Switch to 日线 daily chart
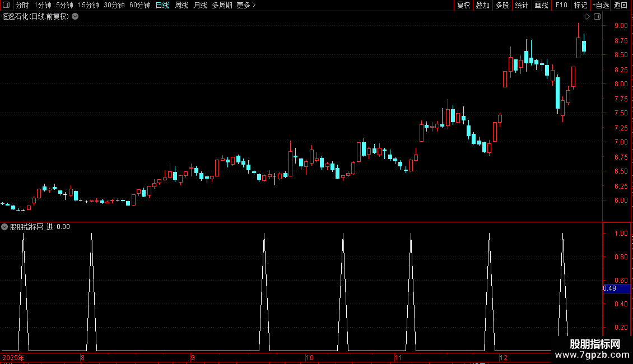Image resolution: width=633 pixels, height=364 pixels. (x=162, y=5)
